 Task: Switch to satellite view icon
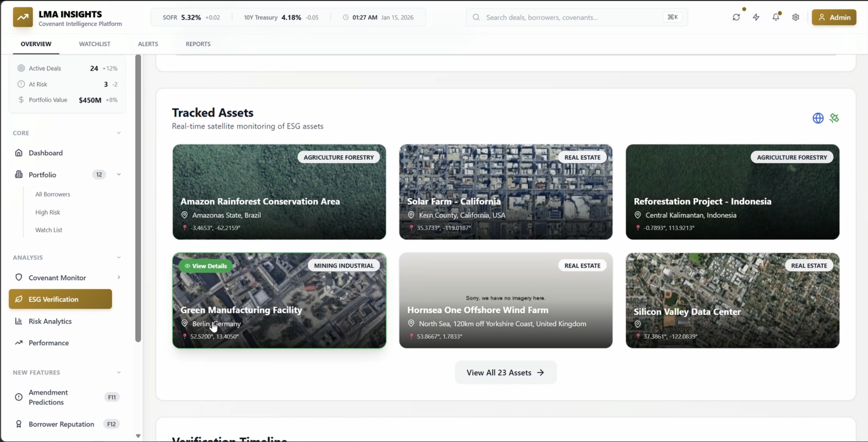click(834, 118)
